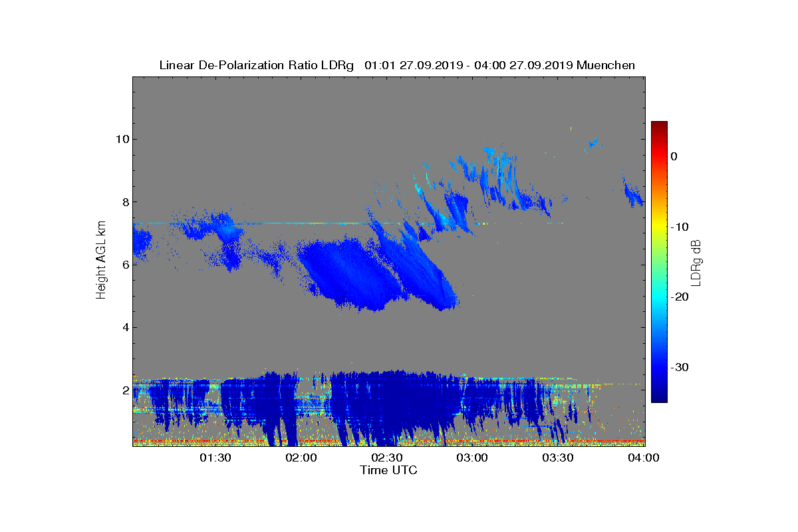Click the 03:30 time tick label

tap(559, 458)
